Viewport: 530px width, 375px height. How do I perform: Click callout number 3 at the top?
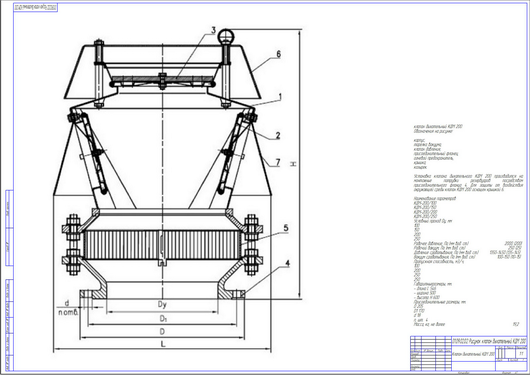click(213, 30)
